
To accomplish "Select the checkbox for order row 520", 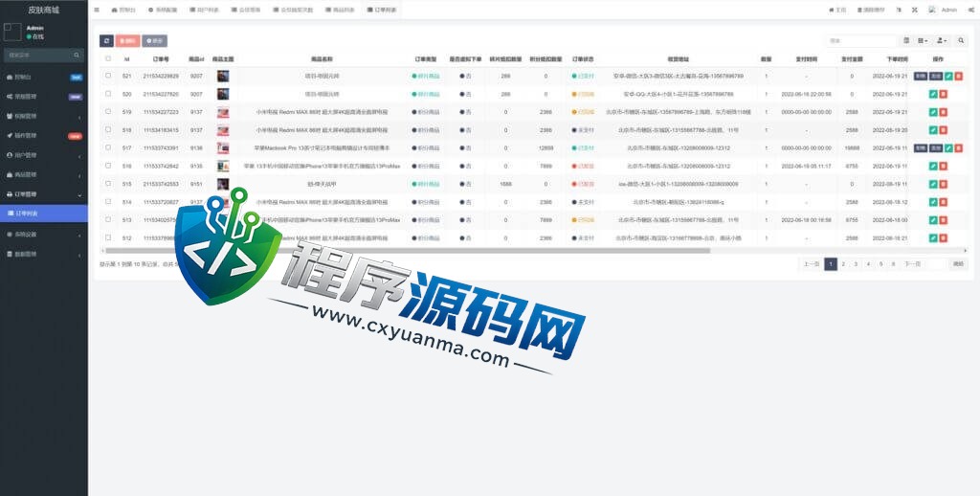I will coord(108,93).
